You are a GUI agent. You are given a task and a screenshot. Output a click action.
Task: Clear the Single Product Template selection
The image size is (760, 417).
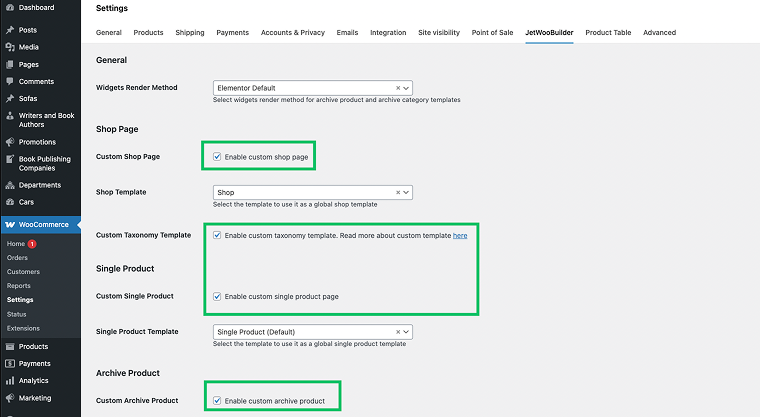pos(398,332)
